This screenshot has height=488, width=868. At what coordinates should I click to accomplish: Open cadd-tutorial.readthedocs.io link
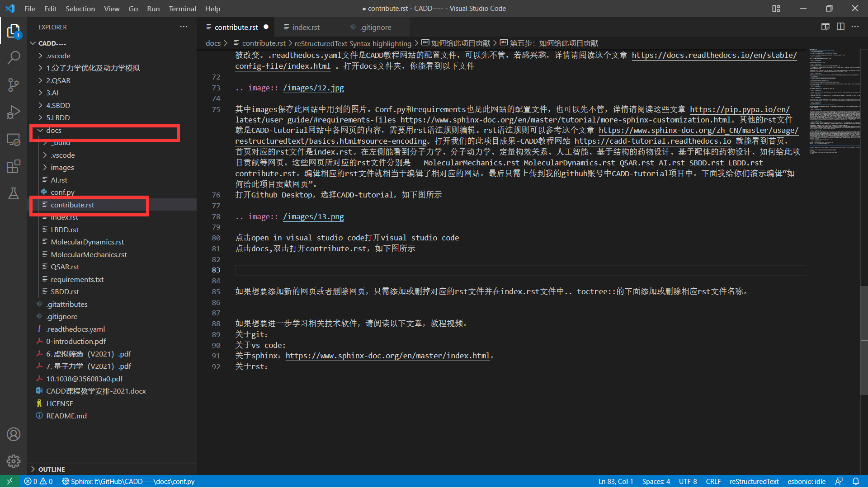(652, 141)
